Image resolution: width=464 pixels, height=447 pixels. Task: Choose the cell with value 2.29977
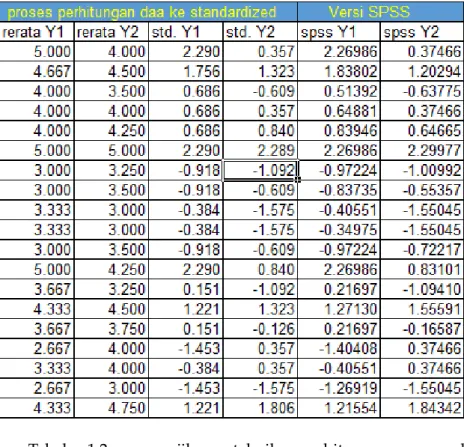coord(422,150)
